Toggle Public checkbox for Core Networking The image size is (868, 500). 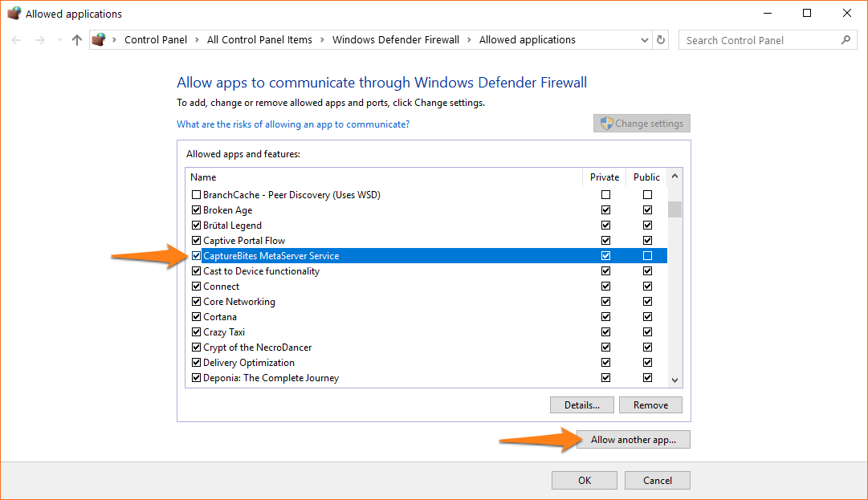click(647, 302)
